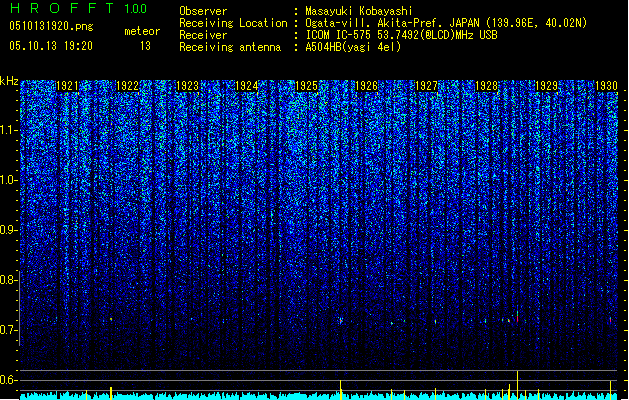Select the 1925 time marker
Image resolution: width=629 pixels, height=400 pixels.
pyautogui.click(x=306, y=86)
